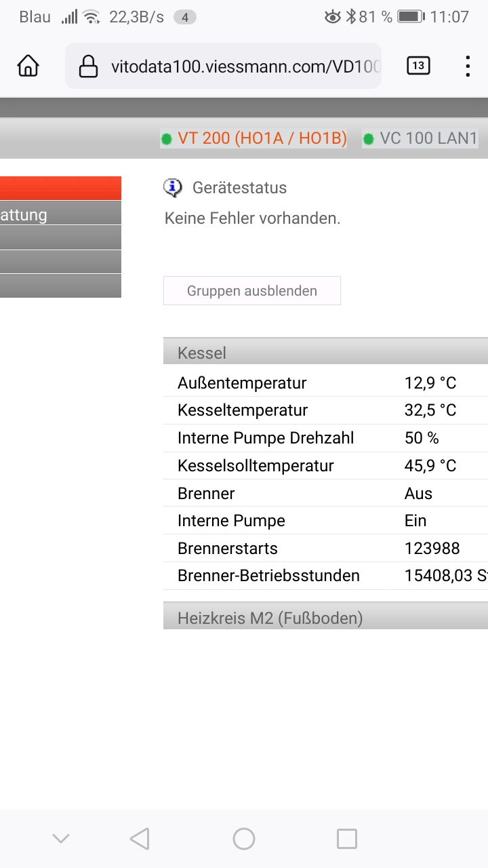Image resolution: width=488 pixels, height=868 pixels.
Task: Tap the eye comfort icon in status bar
Action: [332, 17]
